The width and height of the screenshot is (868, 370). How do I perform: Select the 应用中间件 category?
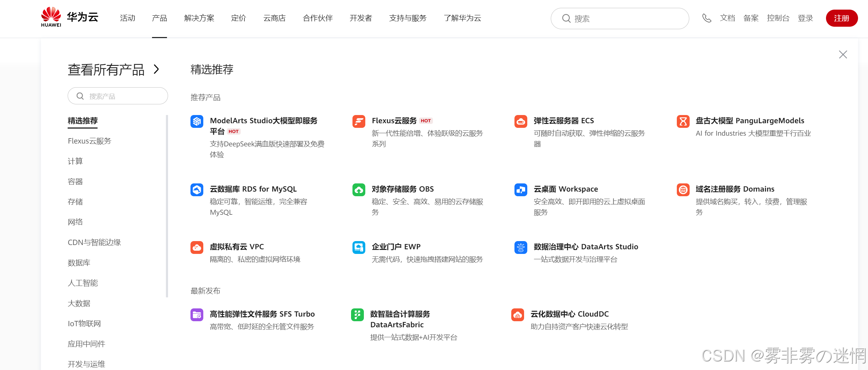click(x=87, y=344)
